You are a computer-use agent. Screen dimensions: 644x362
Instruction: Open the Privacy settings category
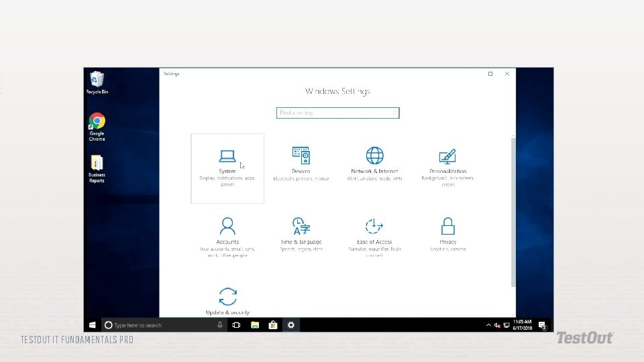(x=447, y=235)
